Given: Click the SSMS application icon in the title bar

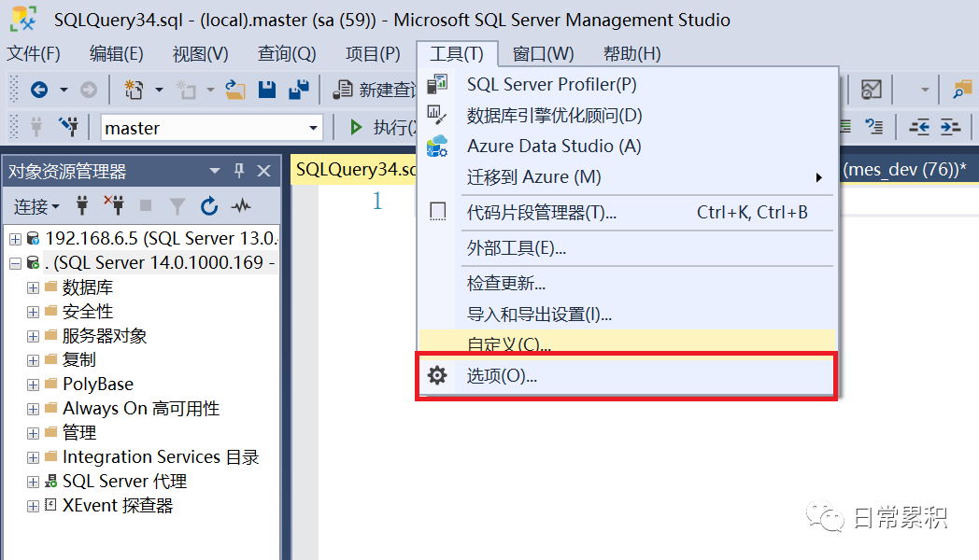Looking at the screenshot, I should click(x=23, y=19).
